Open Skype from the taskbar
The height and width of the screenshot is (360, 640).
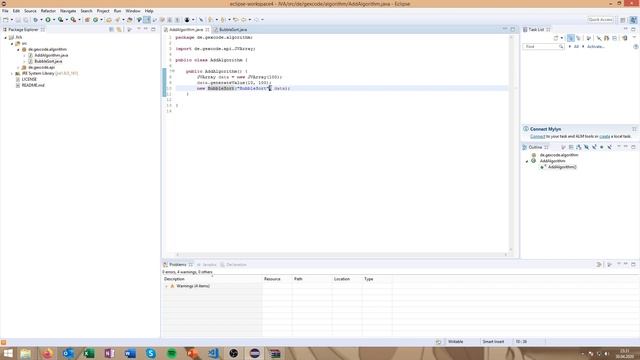point(151,353)
